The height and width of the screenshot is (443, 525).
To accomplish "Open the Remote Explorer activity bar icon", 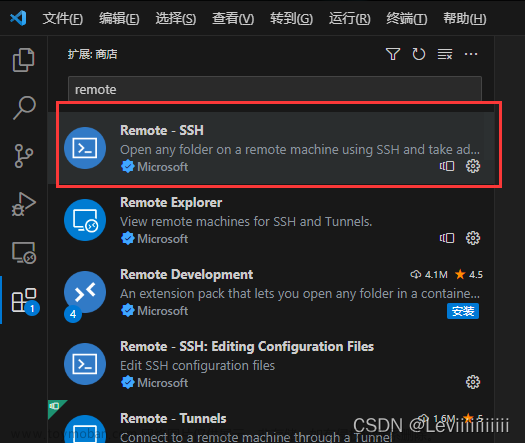I will click(x=24, y=252).
